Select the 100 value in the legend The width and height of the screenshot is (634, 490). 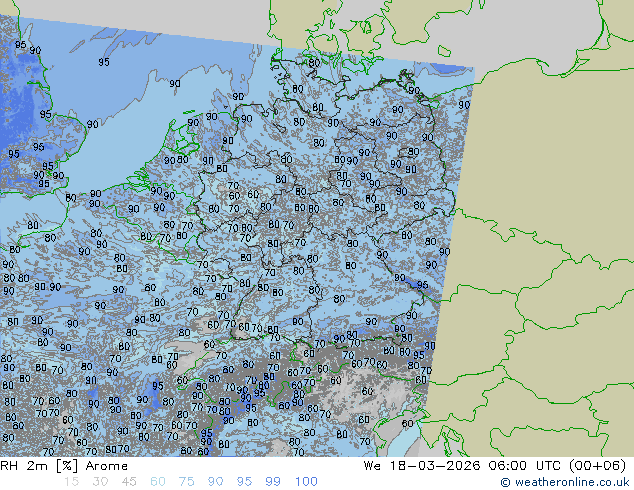pos(306,482)
